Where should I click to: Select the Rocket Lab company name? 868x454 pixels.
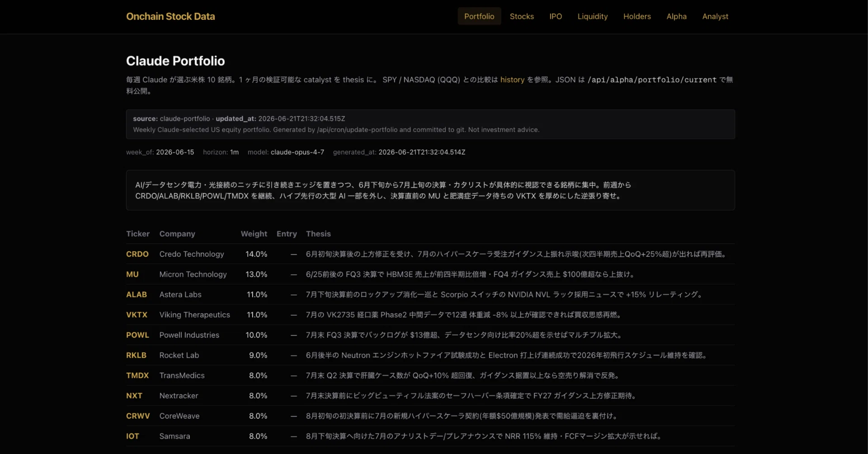[179, 355]
